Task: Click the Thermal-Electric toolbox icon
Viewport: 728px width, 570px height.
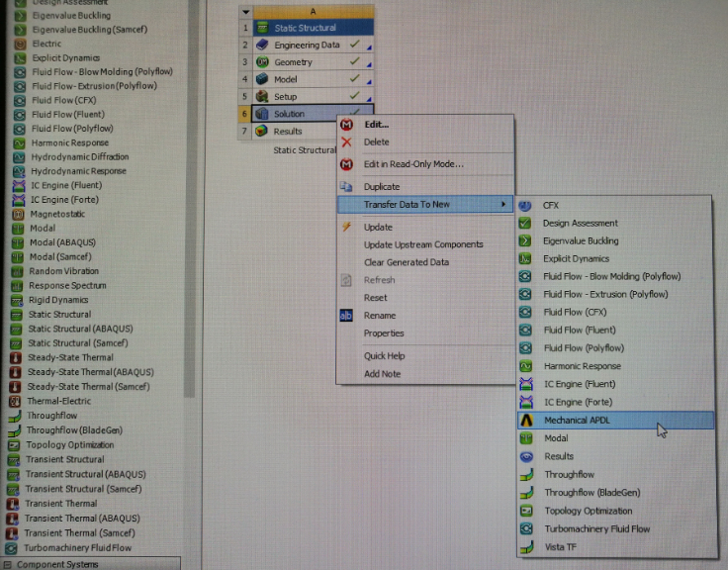Action: pos(15,401)
